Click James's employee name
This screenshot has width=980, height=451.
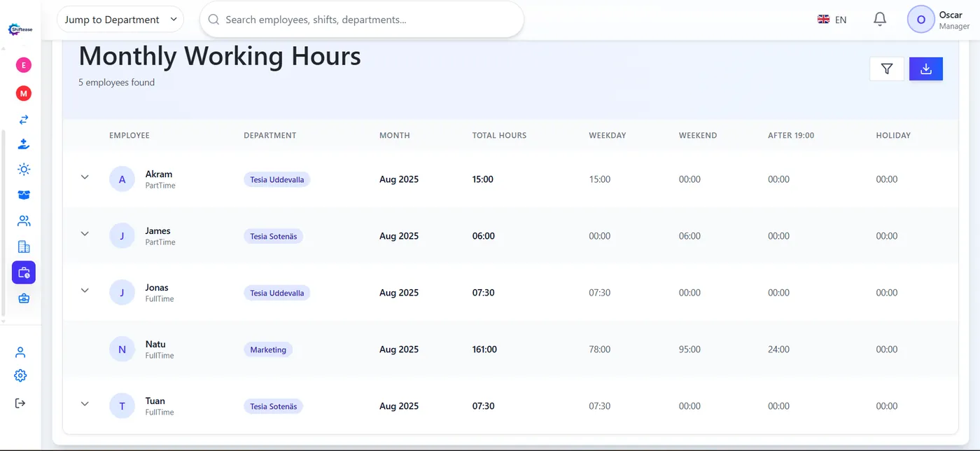tap(158, 231)
